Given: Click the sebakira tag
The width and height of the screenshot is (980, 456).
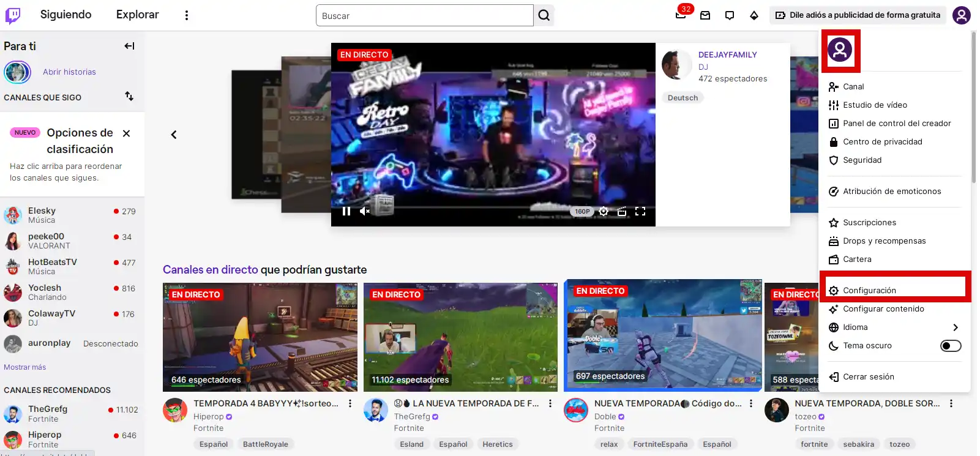Looking at the screenshot, I should 859,444.
